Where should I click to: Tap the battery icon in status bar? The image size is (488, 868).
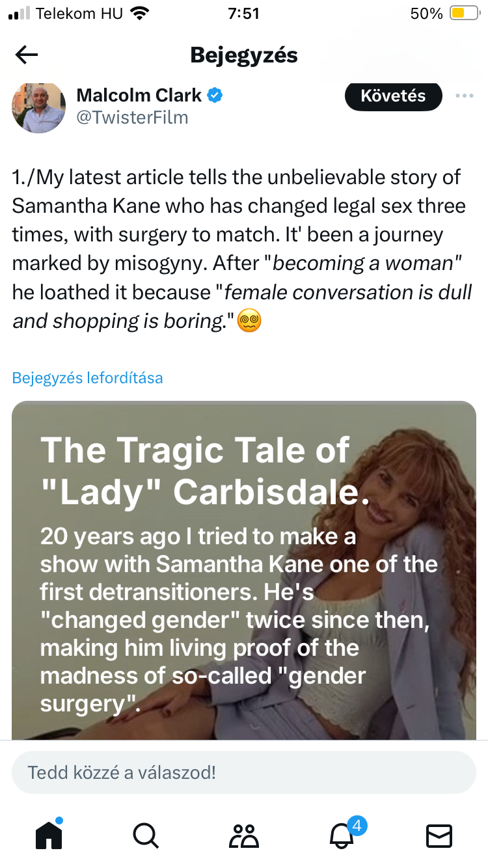[x=464, y=14]
